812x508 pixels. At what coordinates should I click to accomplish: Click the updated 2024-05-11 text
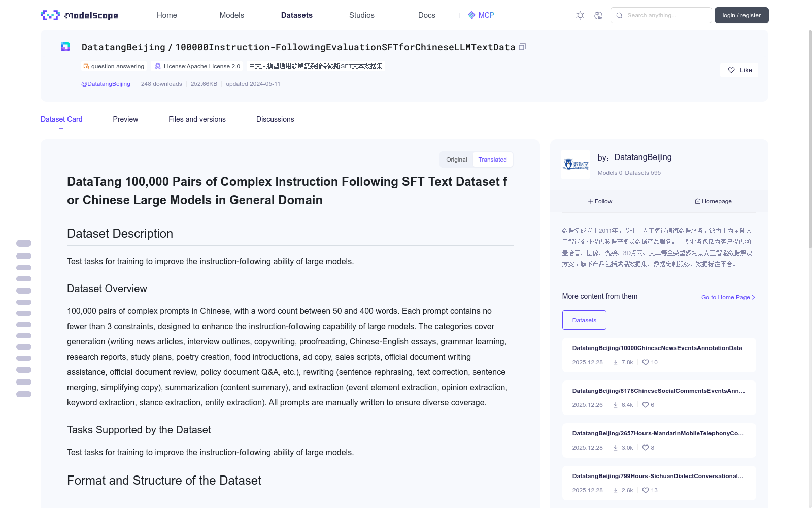[253, 84]
